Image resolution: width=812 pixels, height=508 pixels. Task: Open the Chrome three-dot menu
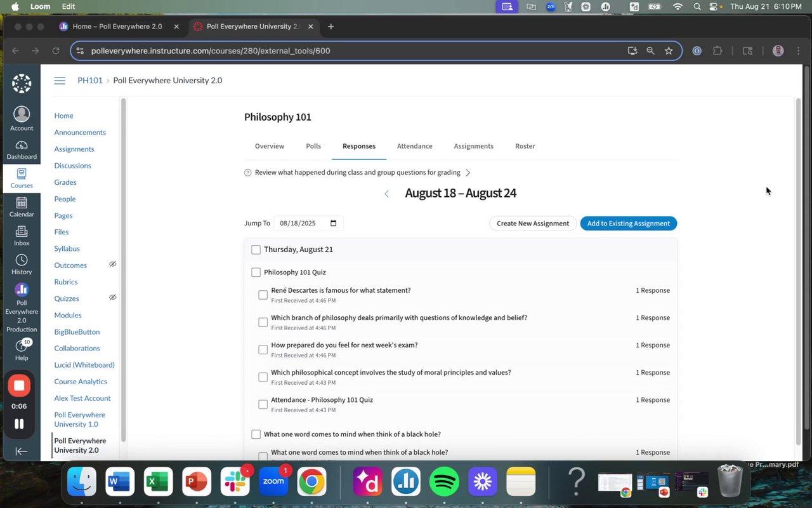[797, 51]
